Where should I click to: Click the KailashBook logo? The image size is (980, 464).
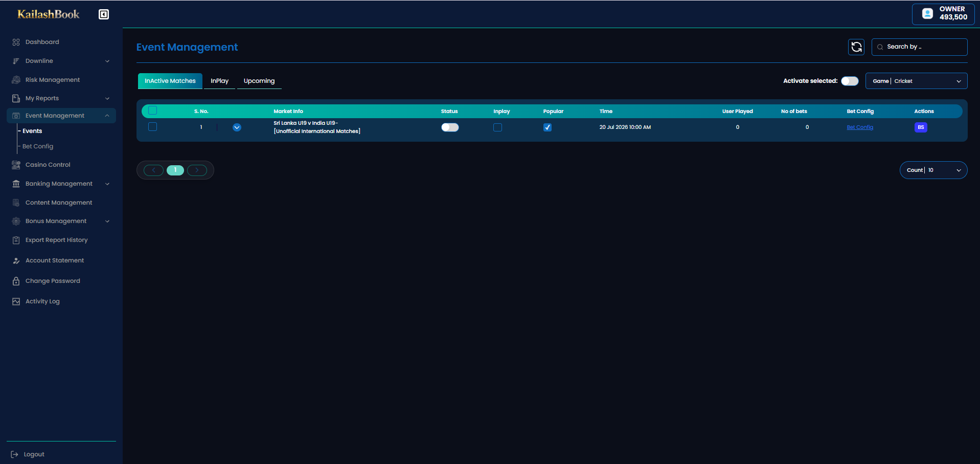click(x=49, y=14)
